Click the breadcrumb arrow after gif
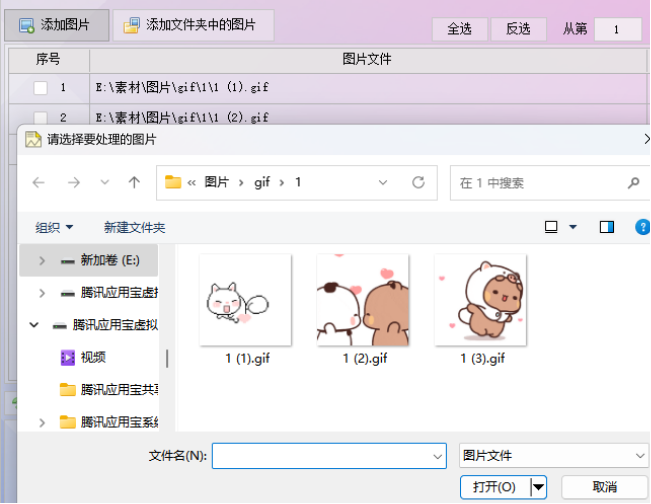Viewport: 651px width, 504px height. [282, 182]
